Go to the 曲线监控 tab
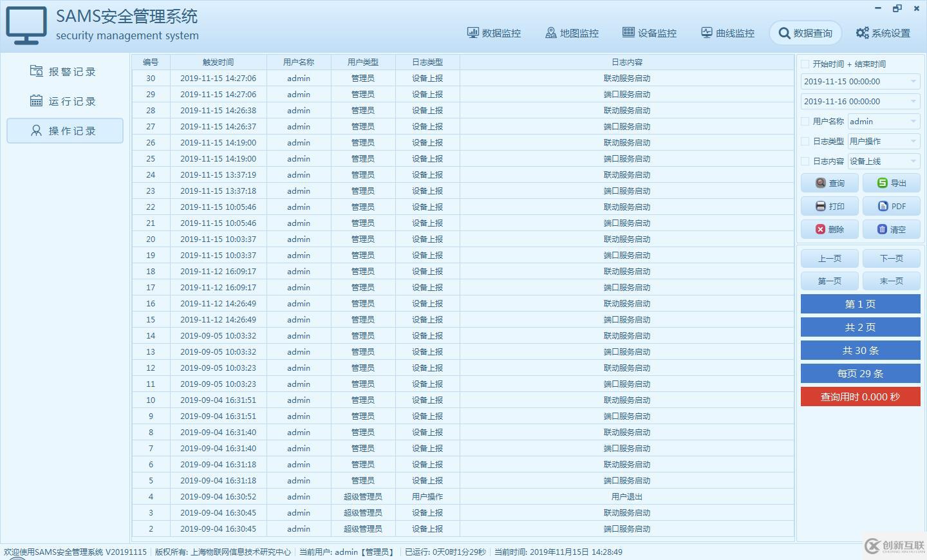This screenshot has height=560, width=927. point(728,33)
